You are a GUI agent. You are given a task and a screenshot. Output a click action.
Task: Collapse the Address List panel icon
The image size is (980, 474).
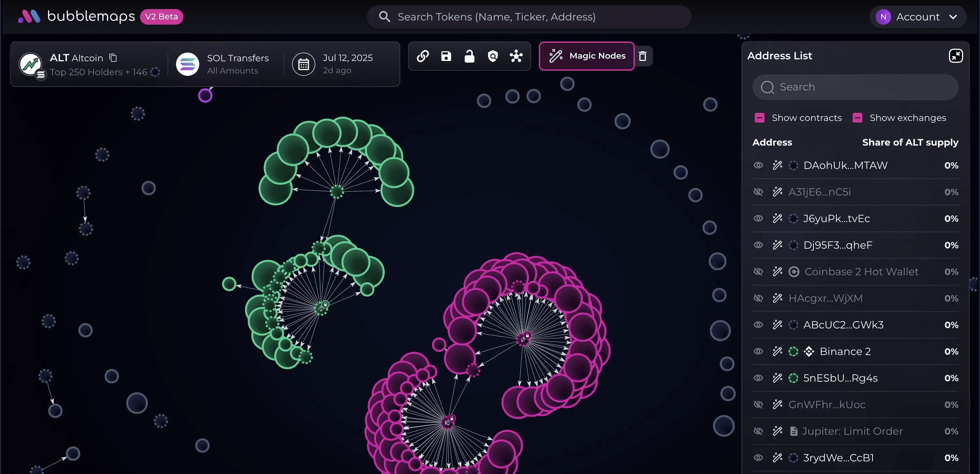[x=956, y=55]
